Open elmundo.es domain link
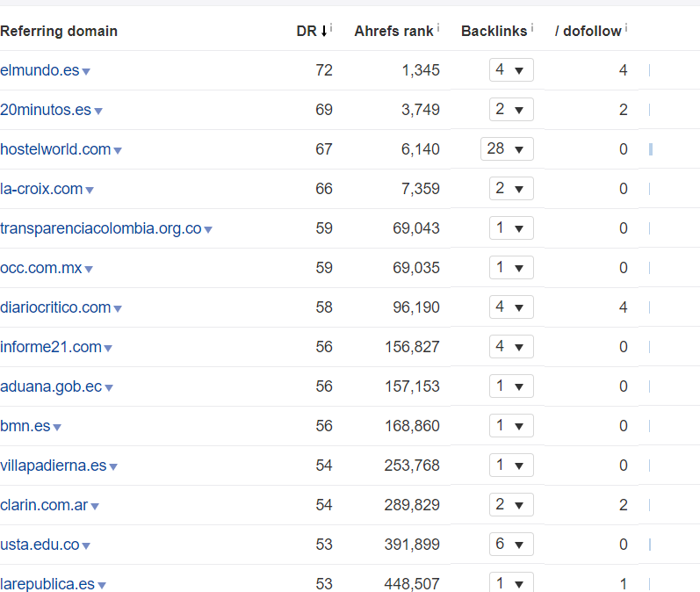 click(x=40, y=70)
